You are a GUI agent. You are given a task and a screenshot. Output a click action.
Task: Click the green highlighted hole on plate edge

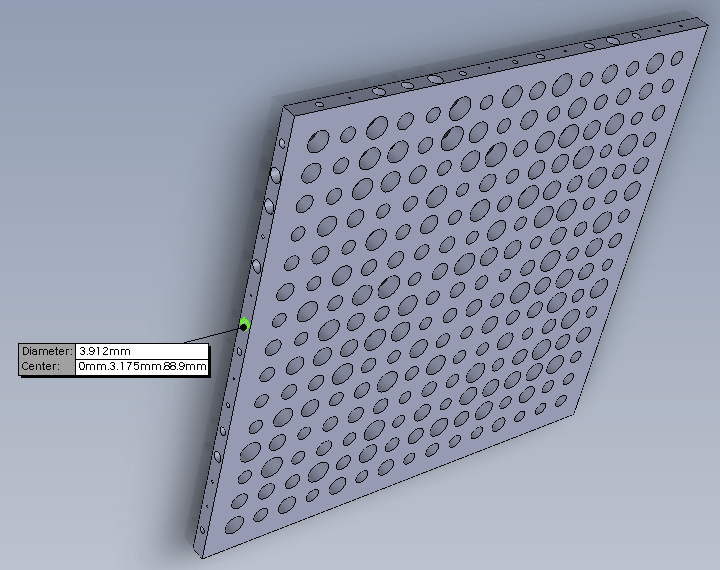pos(244,325)
